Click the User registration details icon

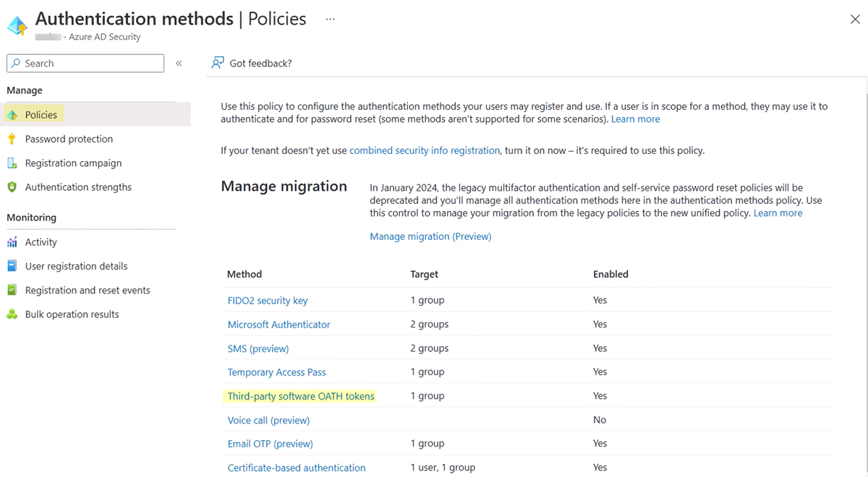coord(12,266)
